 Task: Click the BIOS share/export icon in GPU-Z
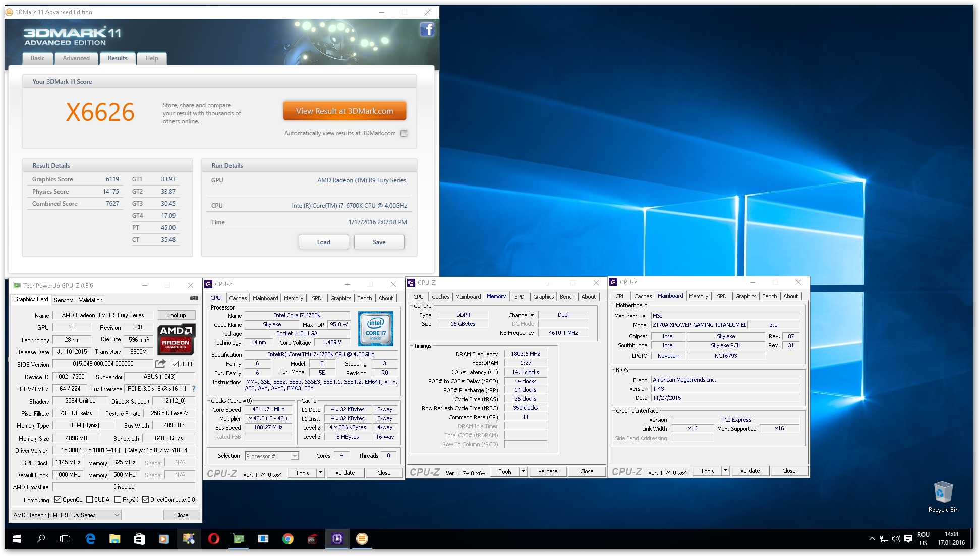(160, 363)
